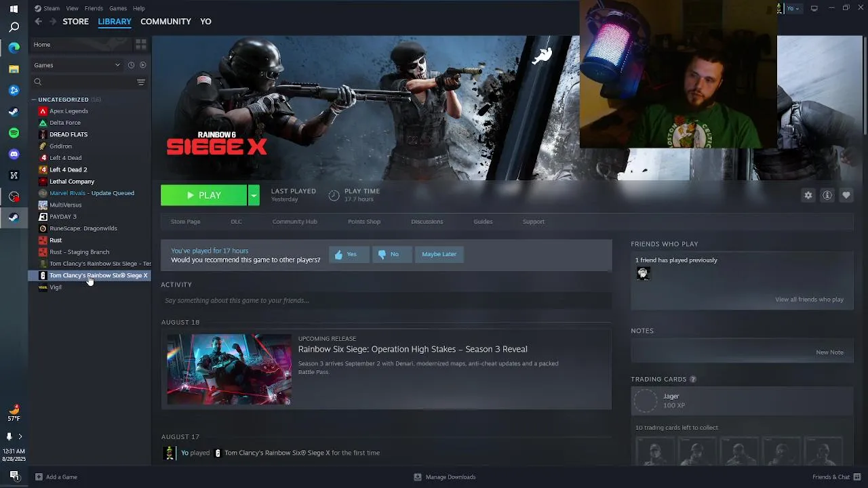Add Siege X to favorites heart
Image resolution: width=868 pixels, height=488 pixels.
coord(846,195)
